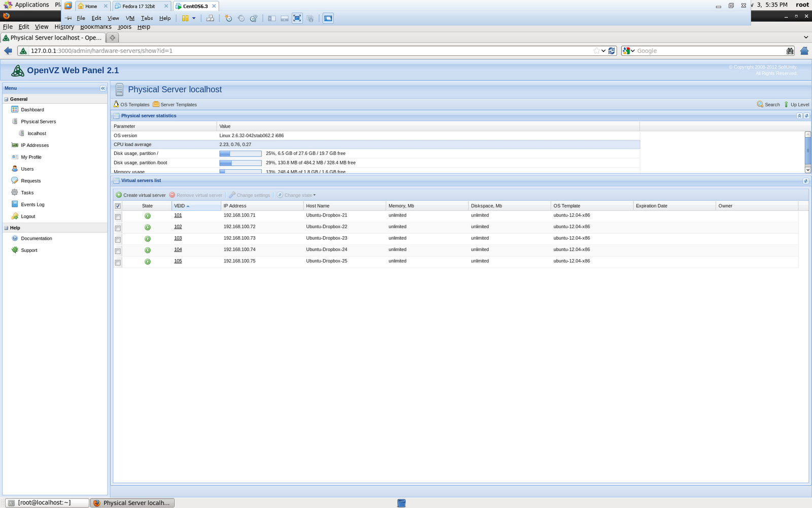
Task: Open the Firefox list-all-tabs dropdown
Action: click(x=806, y=37)
